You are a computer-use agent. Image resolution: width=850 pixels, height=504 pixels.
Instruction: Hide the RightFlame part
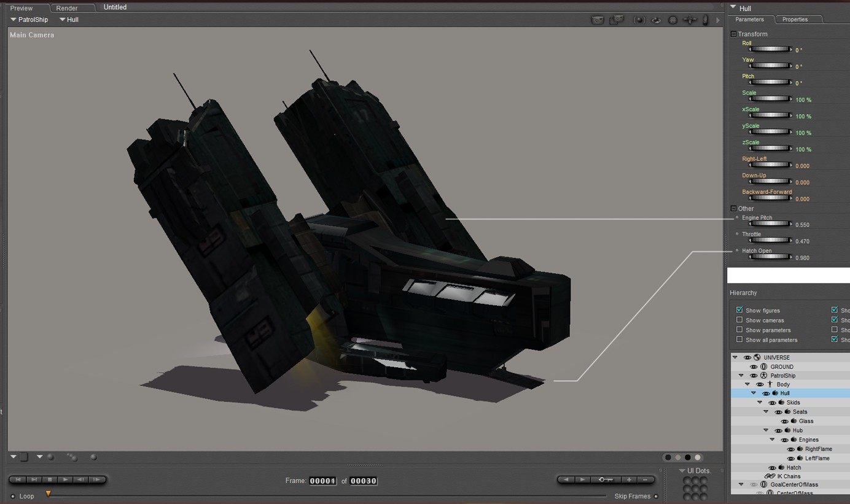coord(790,449)
